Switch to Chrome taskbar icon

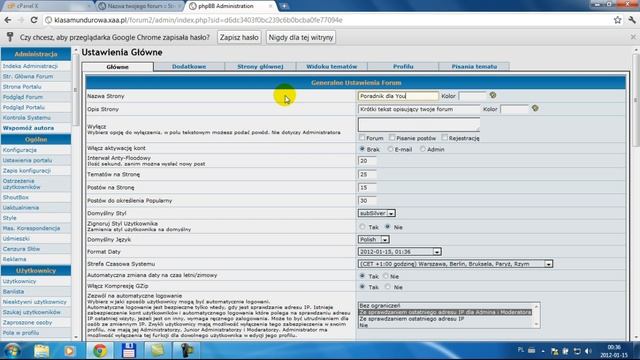pos(100,351)
